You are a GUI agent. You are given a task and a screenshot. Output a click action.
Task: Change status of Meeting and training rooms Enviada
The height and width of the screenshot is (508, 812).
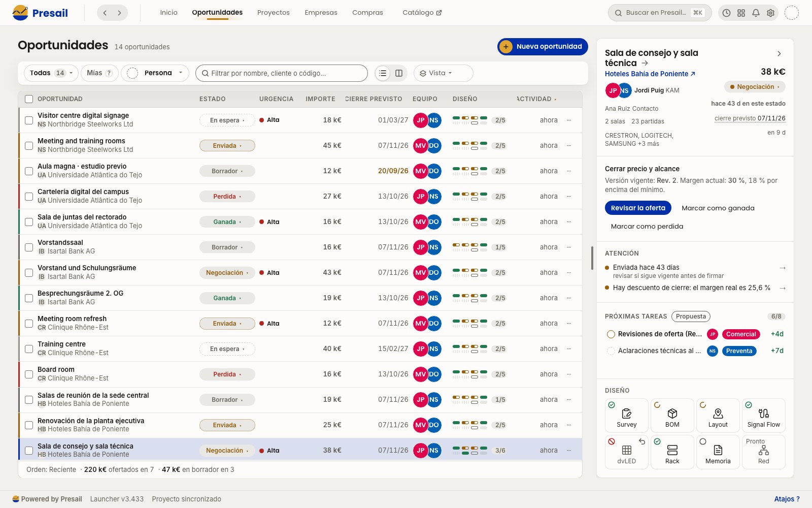227,146
